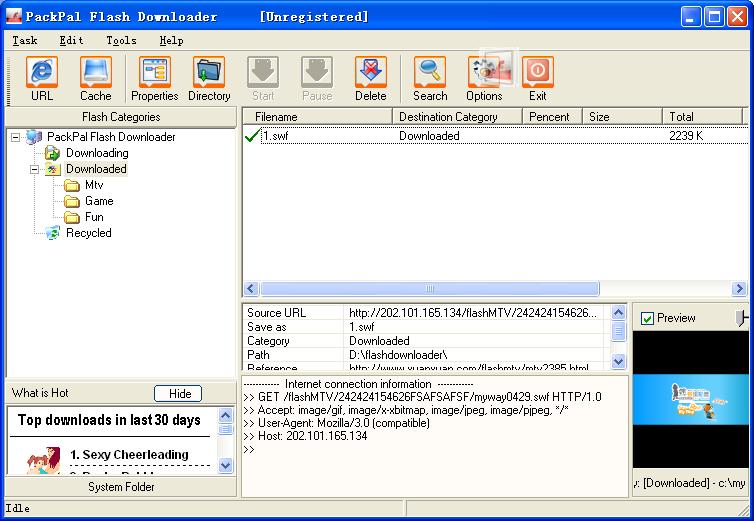Click the GET request log line
Viewport: 754px width, 521px height.
click(422, 397)
